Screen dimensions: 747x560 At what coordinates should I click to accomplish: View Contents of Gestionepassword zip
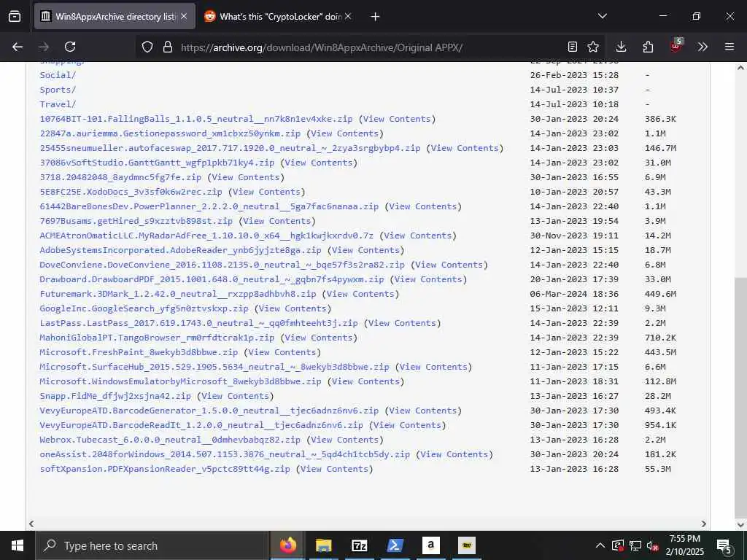click(x=344, y=133)
